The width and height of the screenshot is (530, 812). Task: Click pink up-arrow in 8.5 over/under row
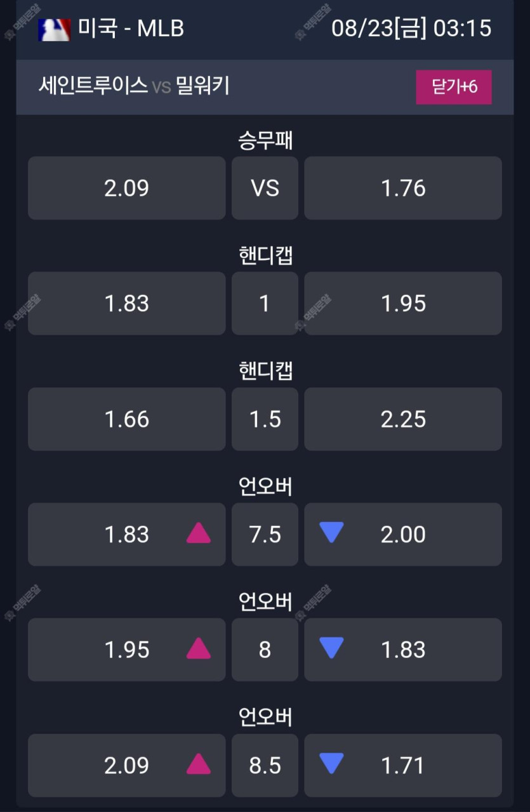click(x=198, y=764)
